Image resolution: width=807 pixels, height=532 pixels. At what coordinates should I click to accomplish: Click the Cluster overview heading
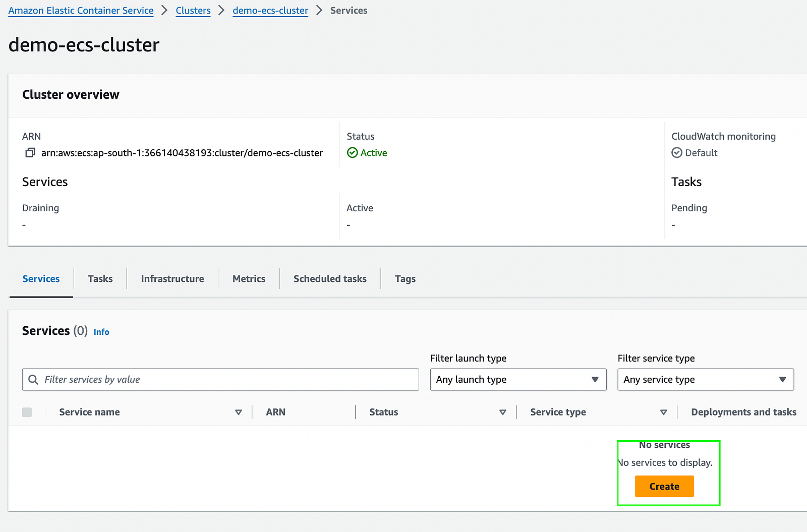coord(71,95)
